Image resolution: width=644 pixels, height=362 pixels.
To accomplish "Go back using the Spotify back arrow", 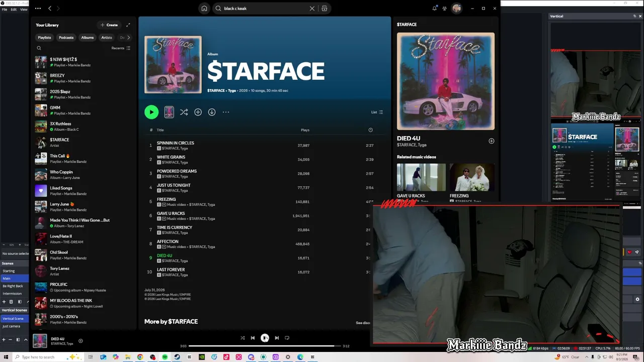I will coord(50,9).
